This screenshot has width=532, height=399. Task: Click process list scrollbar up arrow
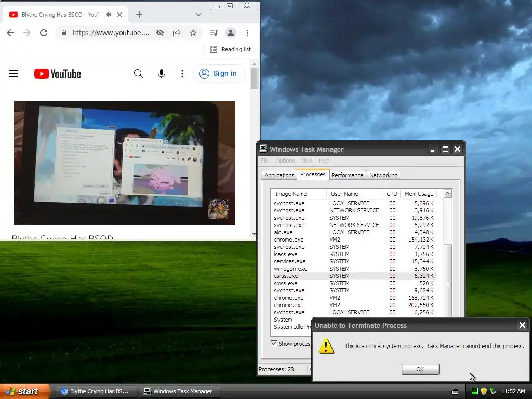447,194
